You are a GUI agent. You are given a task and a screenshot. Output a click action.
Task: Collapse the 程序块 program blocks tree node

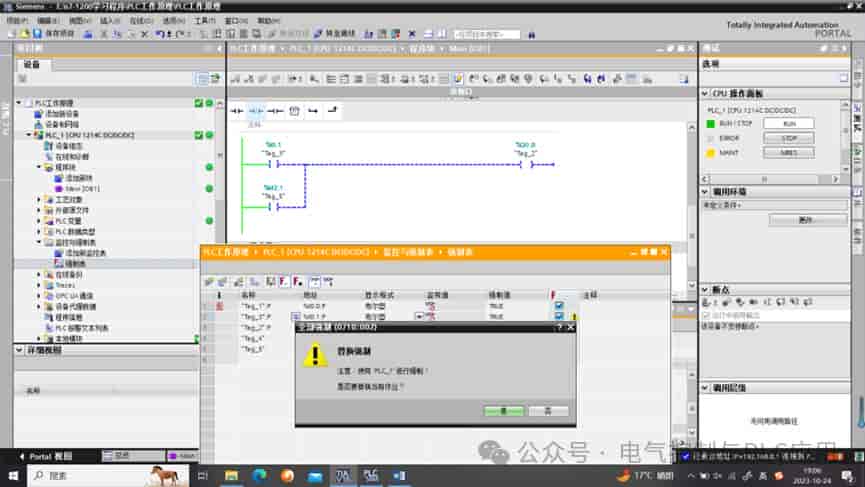click(x=39, y=167)
